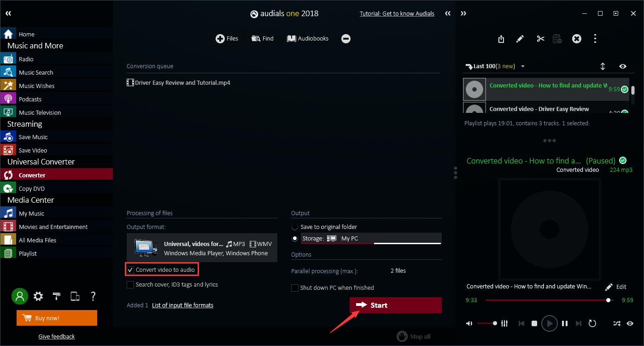Enable the Convert video to audio checkbox
This screenshot has height=346, width=644.
130,269
